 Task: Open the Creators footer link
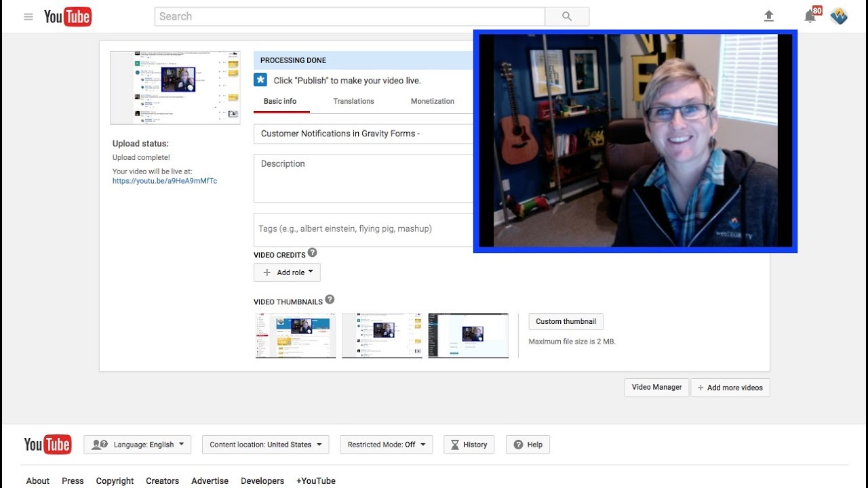coord(162,481)
